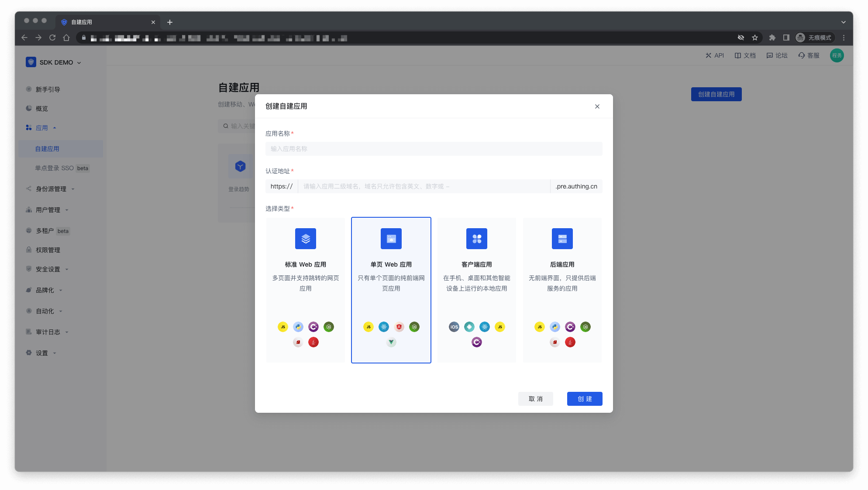
Task: Click the Angular icon under 单页 Web 应用
Action: [x=399, y=327]
